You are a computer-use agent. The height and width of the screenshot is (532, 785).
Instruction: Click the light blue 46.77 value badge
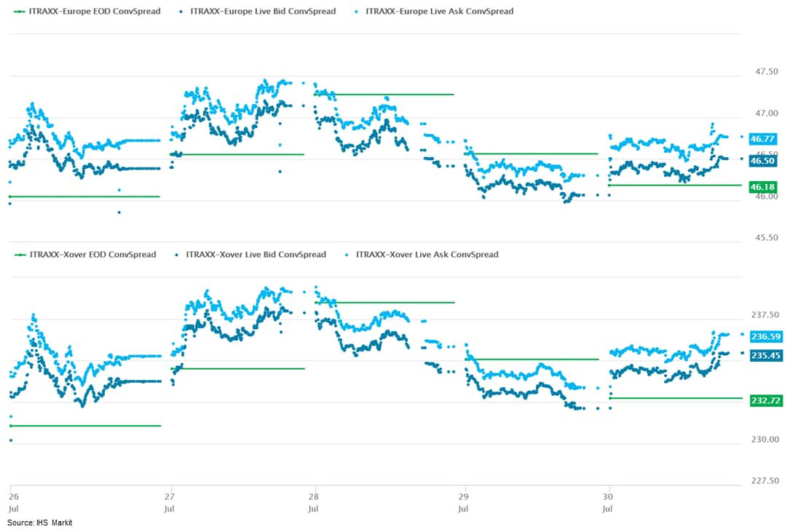(x=762, y=138)
